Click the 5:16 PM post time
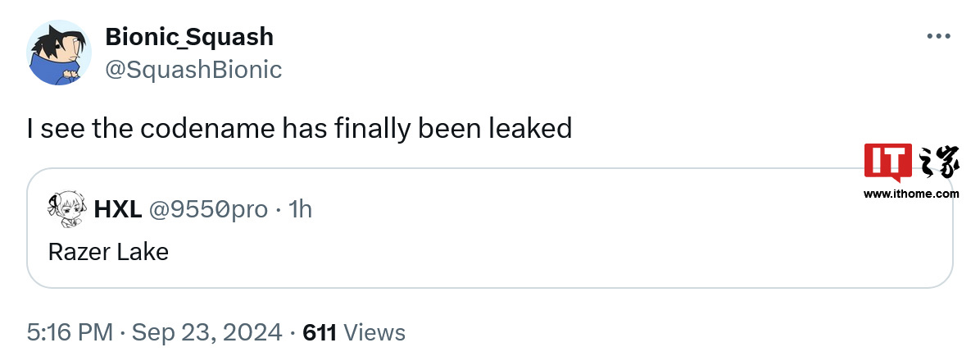 (x=70, y=332)
